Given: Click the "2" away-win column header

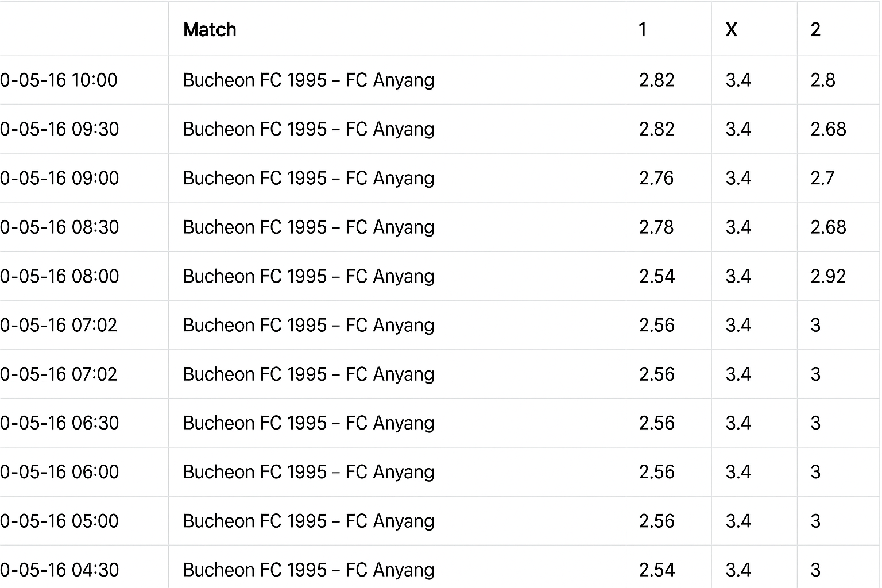Looking at the screenshot, I should coord(815,30).
